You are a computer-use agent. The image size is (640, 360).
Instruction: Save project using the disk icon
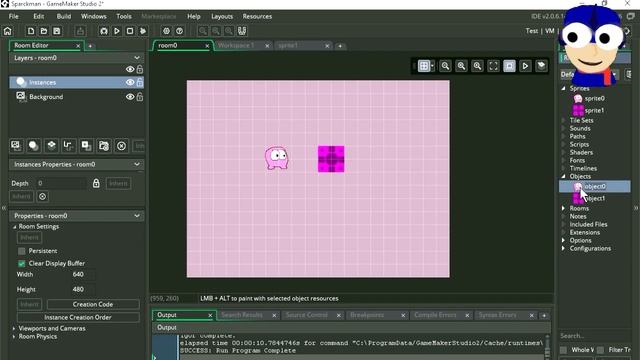click(x=57, y=31)
